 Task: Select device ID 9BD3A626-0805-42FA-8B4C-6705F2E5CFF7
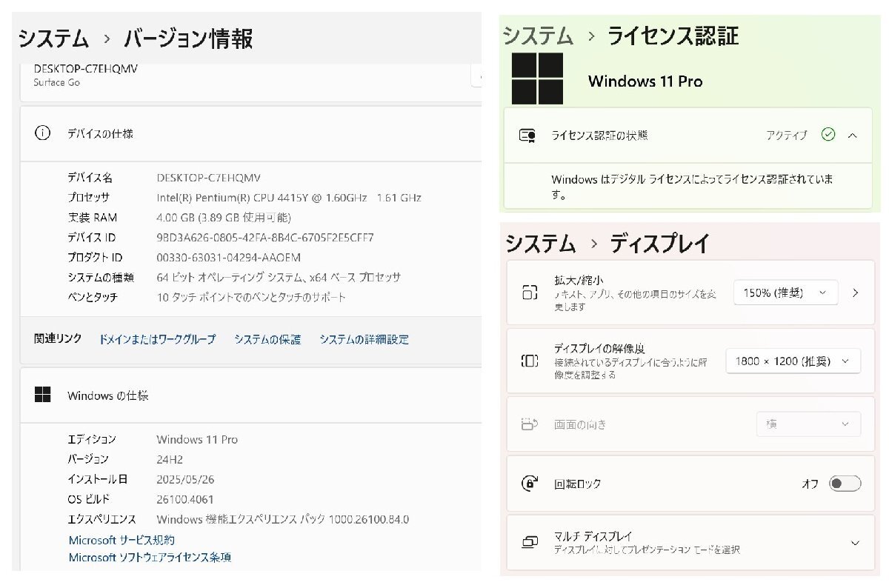pyautogui.click(x=265, y=238)
